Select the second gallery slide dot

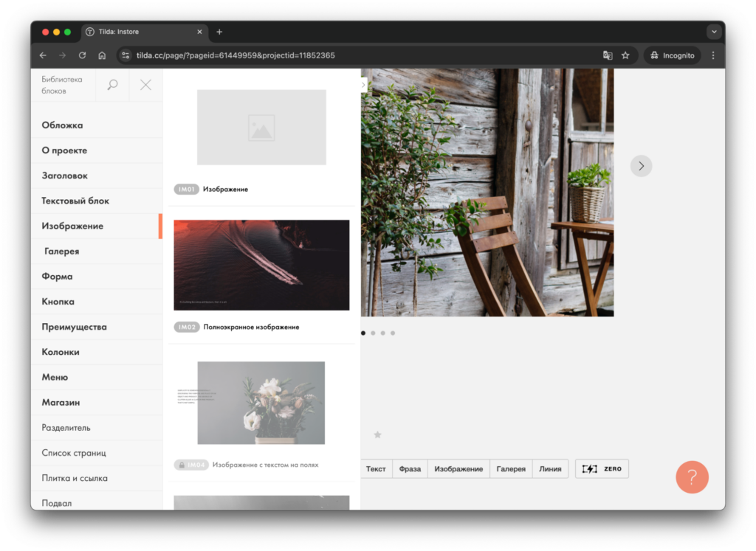(373, 333)
